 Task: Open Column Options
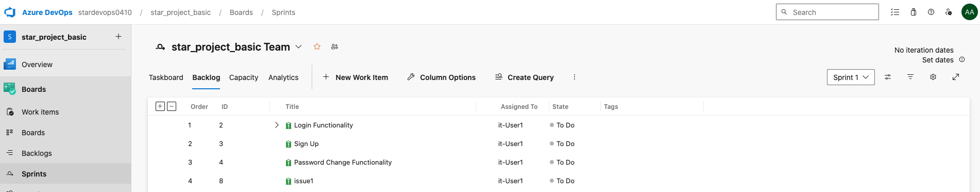(x=442, y=77)
